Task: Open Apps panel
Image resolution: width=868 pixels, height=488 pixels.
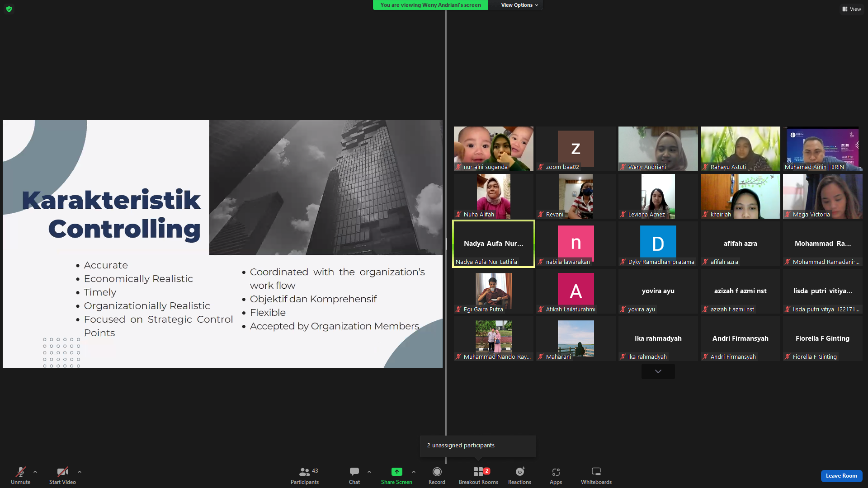Action: [556, 476]
